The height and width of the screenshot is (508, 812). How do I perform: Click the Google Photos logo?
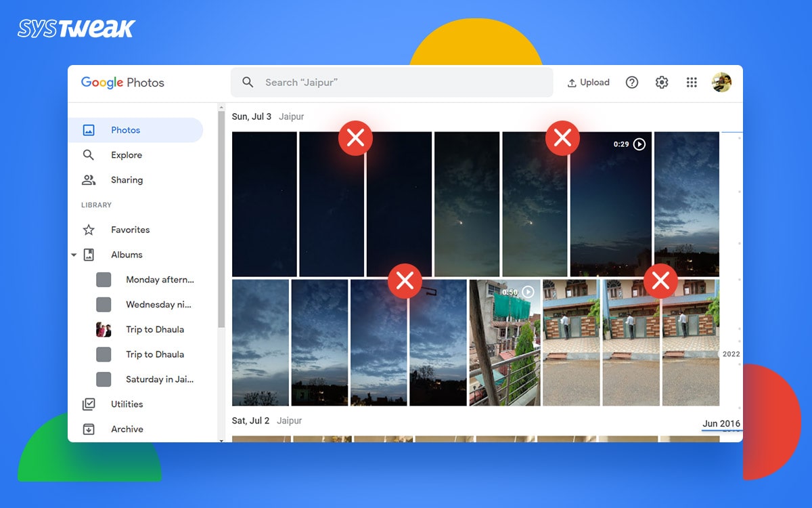click(122, 82)
